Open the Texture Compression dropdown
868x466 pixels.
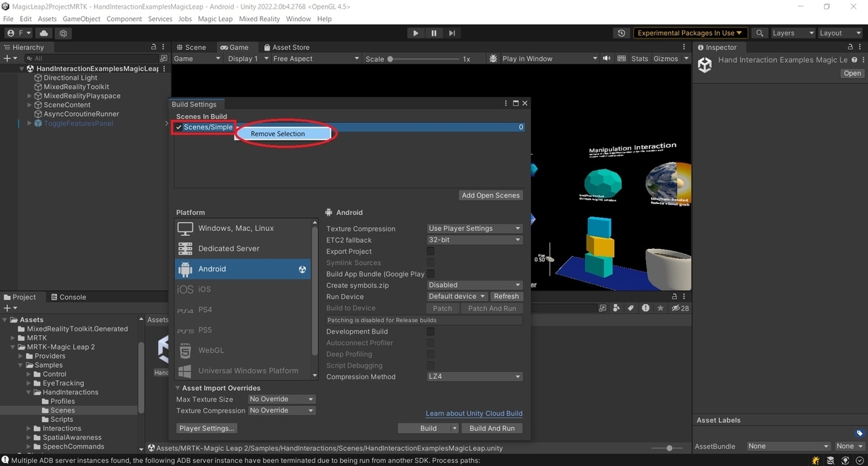pyautogui.click(x=475, y=229)
